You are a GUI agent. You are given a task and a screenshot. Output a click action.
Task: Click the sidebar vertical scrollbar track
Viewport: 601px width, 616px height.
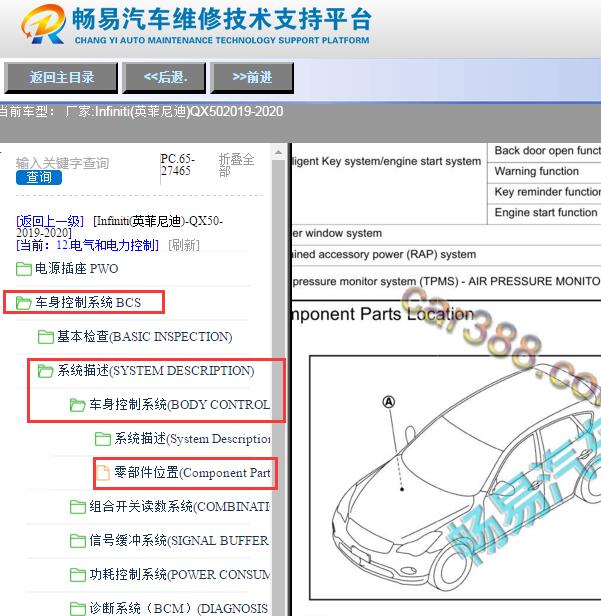tap(279, 387)
